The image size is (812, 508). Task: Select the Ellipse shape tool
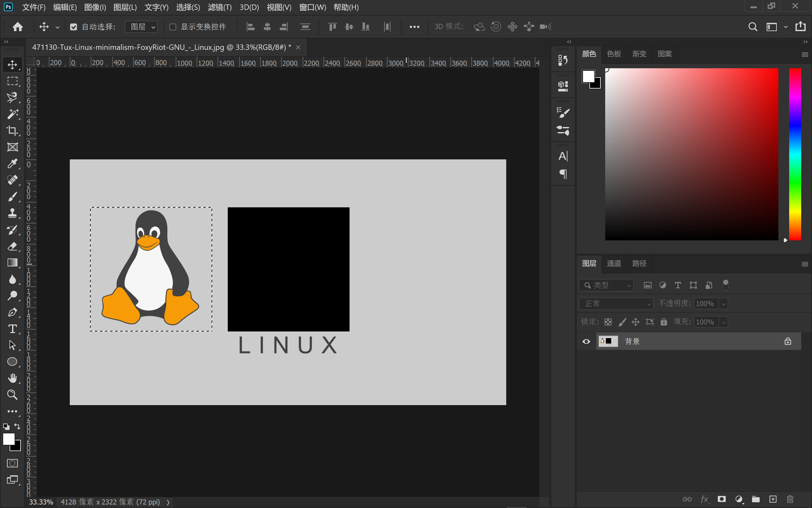click(x=12, y=362)
